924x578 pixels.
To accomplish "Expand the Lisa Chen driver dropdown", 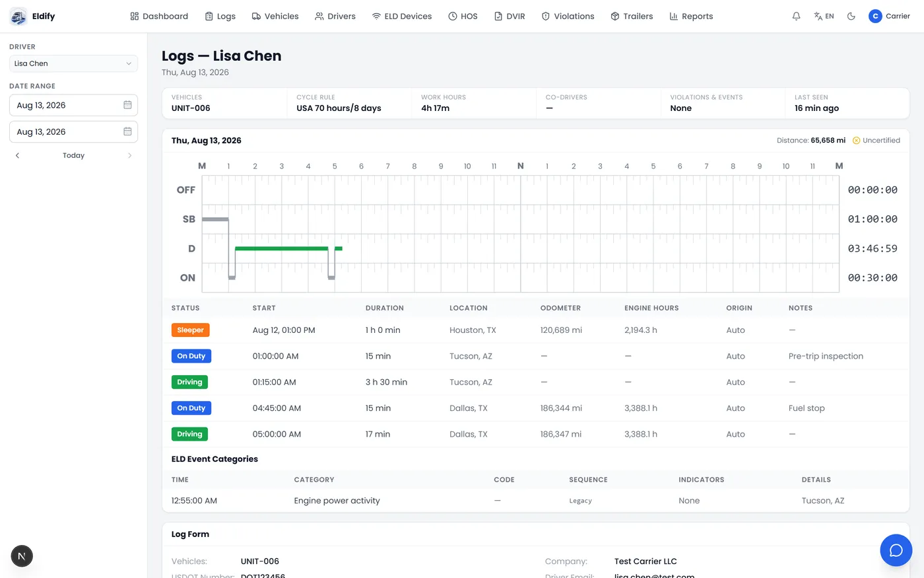I will pos(73,63).
